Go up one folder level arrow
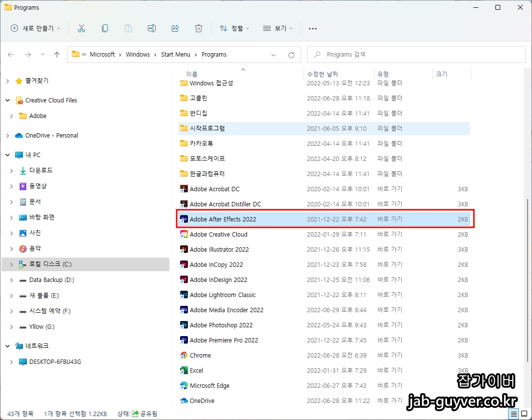Viewport: 532px width, 420px height. 57,55
